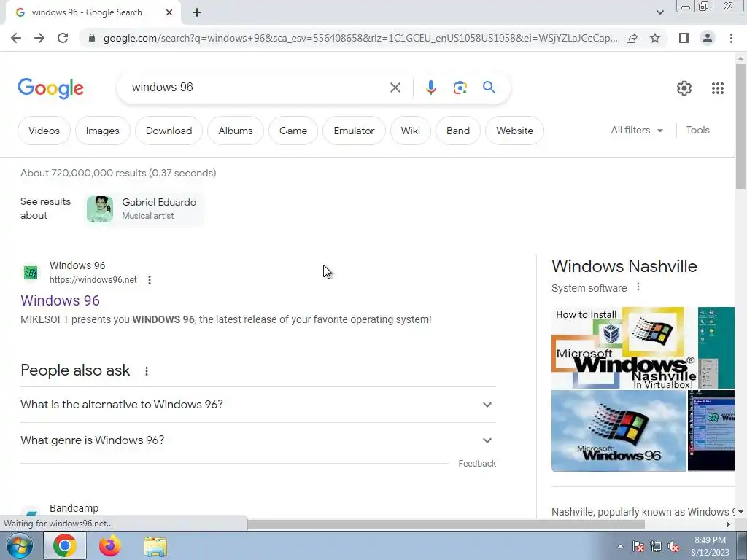
Task: Open Action Center flag icon
Action: 638,547
